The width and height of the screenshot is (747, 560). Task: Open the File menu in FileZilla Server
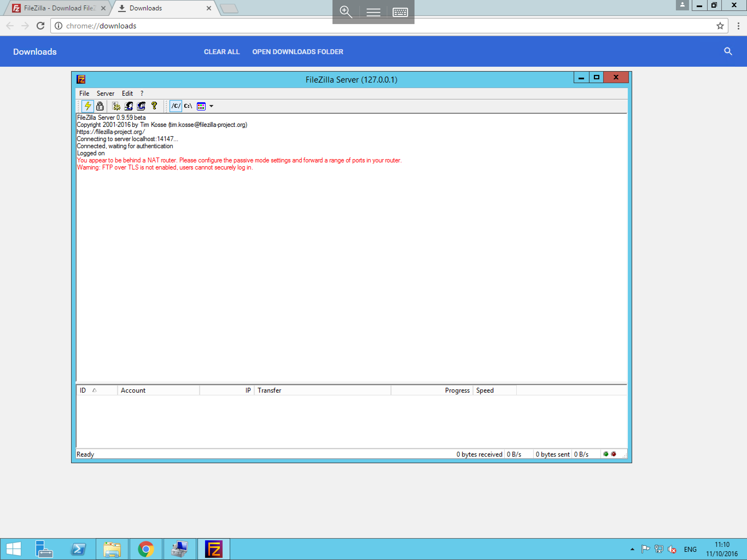tap(84, 93)
